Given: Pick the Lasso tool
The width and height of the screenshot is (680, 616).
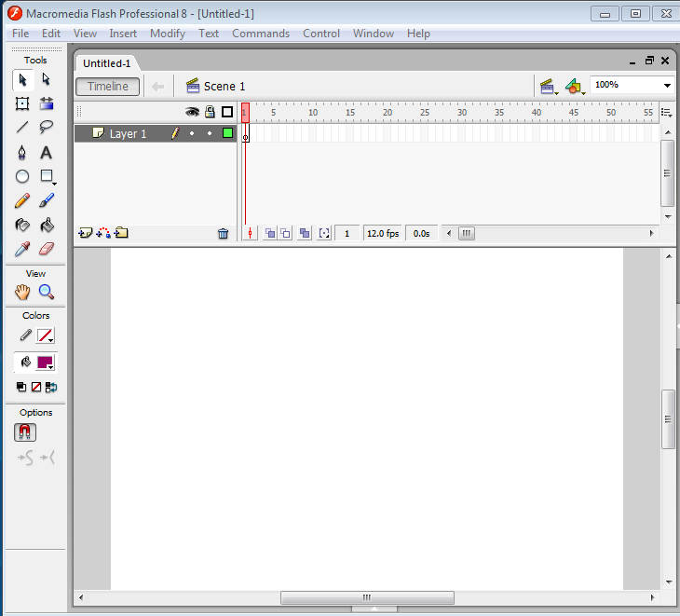Looking at the screenshot, I should pyautogui.click(x=47, y=127).
